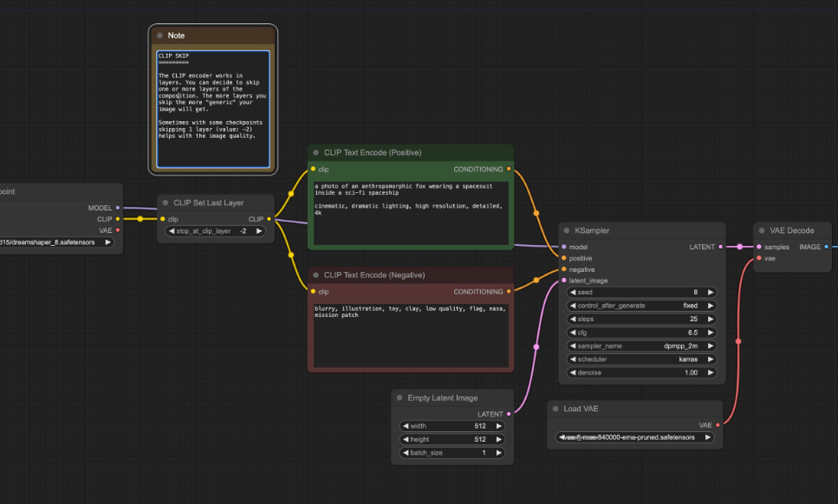Screen dimensions: 838x504
Task: Click LATENT output port on Empty Latent Image
Action: tap(508, 414)
